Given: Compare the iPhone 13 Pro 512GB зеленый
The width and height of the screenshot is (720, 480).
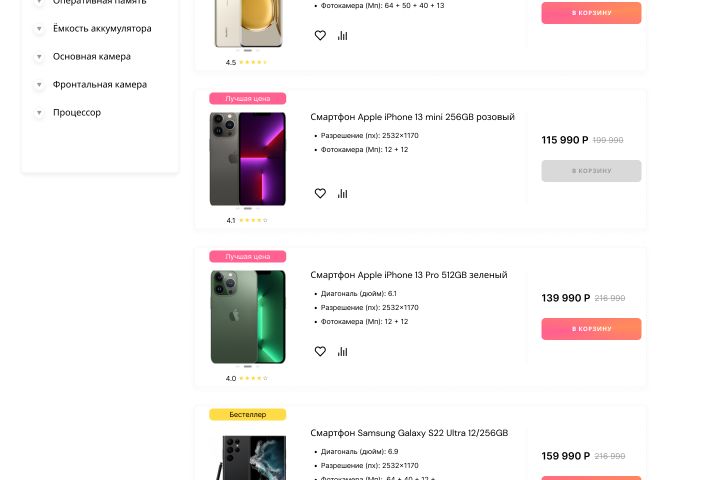Looking at the screenshot, I should pyautogui.click(x=342, y=351).
